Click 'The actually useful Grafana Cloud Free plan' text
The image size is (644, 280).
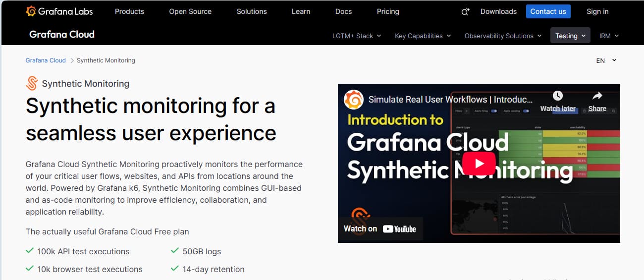click(x=107, y=231)
